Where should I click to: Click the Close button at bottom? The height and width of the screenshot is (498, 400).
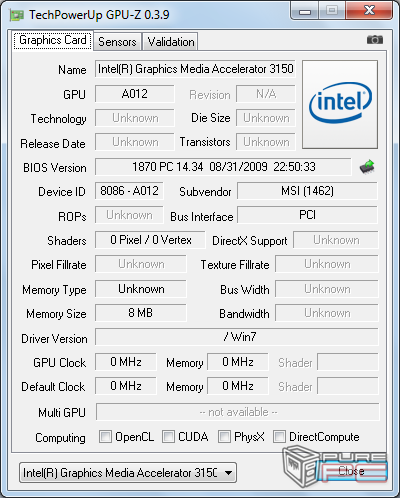(352, 471)
